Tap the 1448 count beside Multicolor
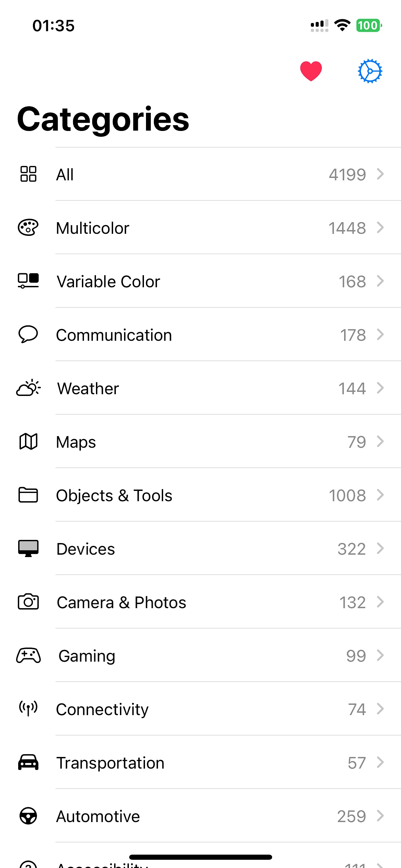This screenshot has width=401, height=868. click(347, 228)
